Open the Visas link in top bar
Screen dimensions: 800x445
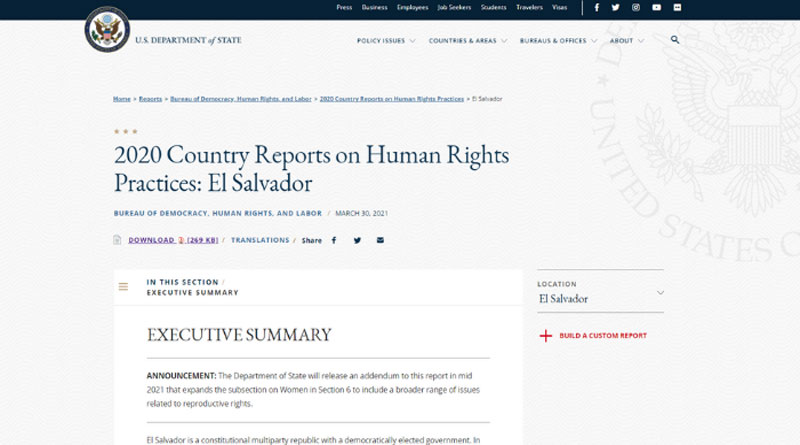(x=560, y=8)
